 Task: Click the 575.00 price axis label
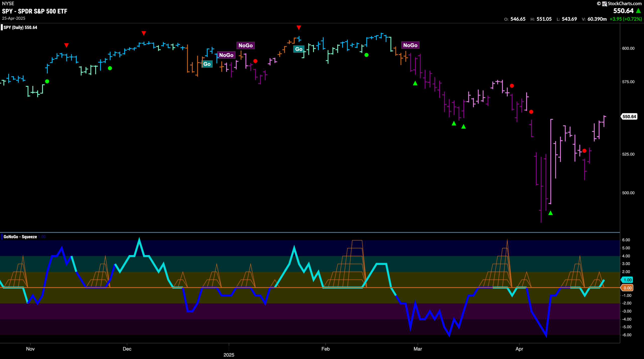(628, 82)
